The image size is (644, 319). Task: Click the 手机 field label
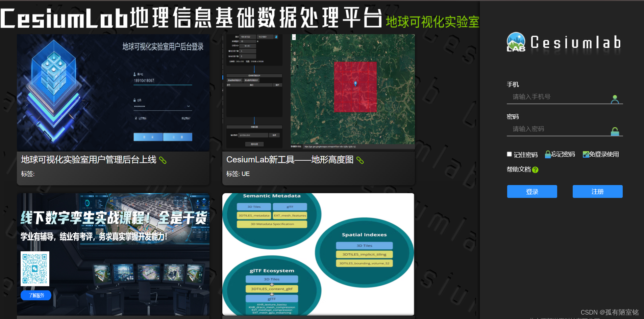coord(513,85)
